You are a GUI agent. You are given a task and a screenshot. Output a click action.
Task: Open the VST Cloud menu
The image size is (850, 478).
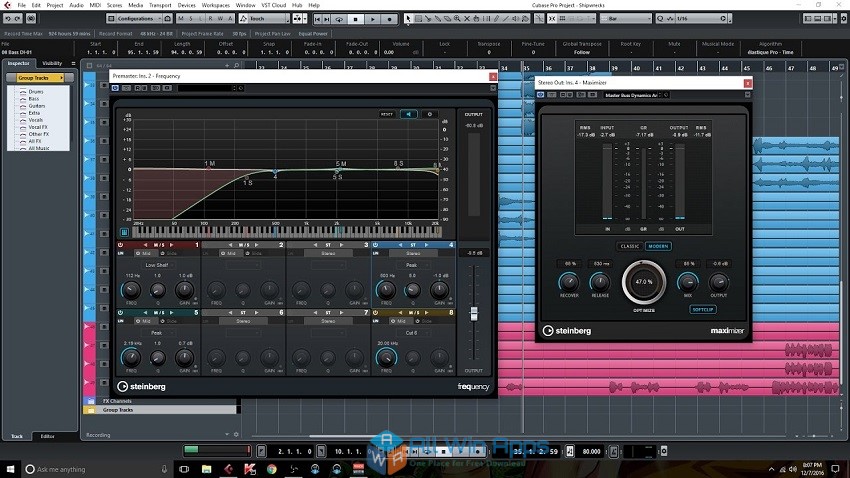(274, 5)
